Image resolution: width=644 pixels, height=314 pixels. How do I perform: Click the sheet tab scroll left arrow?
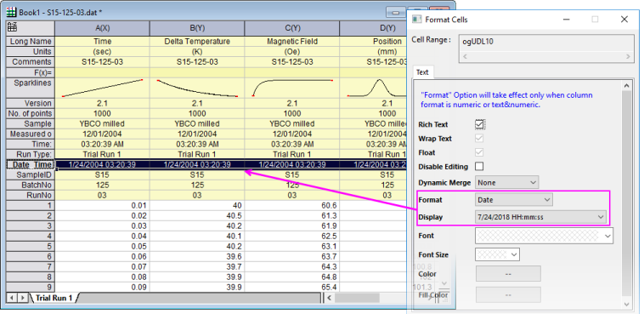[x=13, y=298]
